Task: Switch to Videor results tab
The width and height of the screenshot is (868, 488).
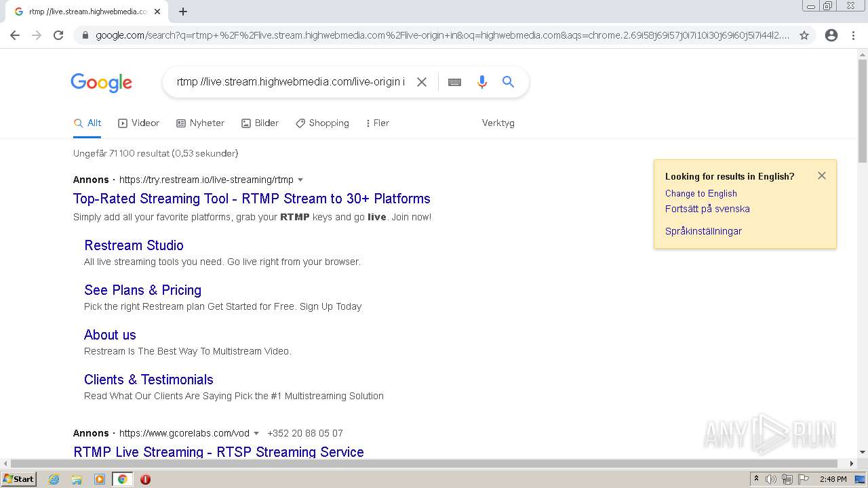Action: (x=138, y=123)
